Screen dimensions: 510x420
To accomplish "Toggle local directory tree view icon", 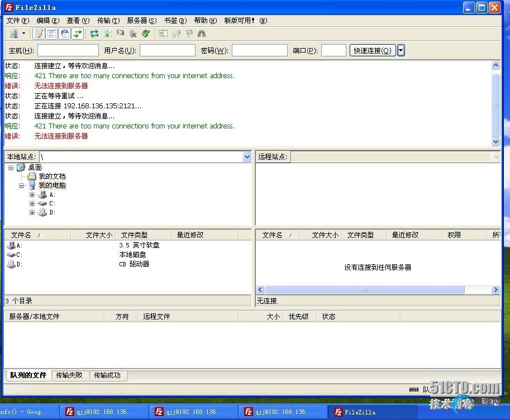I will coord(52,34).
